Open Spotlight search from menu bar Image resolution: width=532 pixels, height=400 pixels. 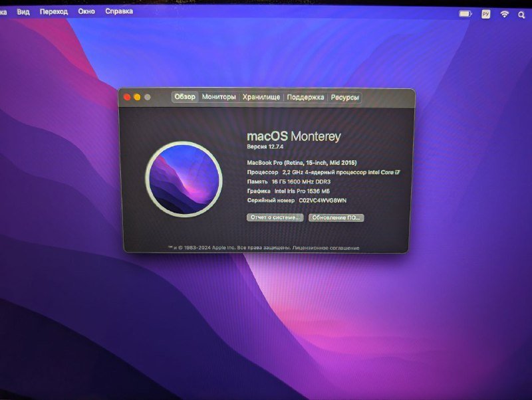click(521, 13)
